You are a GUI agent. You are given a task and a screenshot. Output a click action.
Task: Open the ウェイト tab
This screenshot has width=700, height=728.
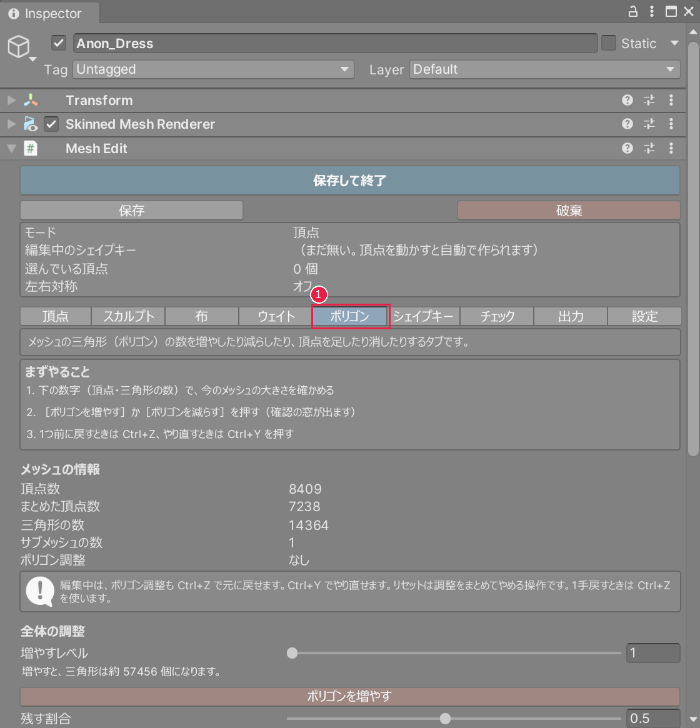coord(276,316)
